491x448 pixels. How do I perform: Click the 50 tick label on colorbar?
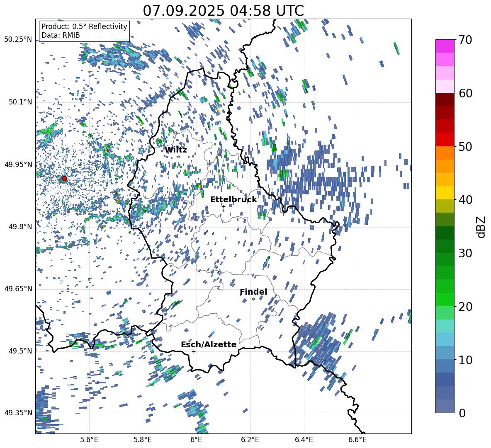coord(465,146)
